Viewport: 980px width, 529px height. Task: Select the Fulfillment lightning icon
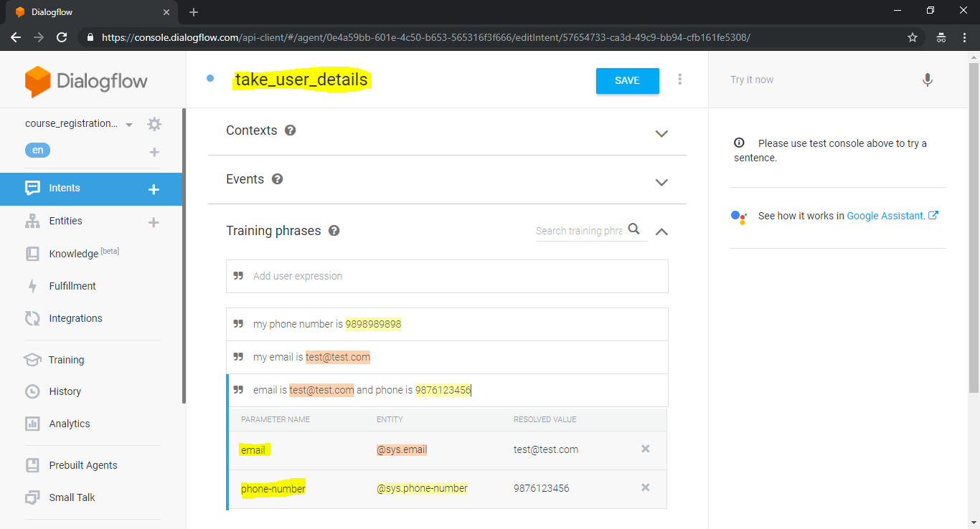click(32, 285)
